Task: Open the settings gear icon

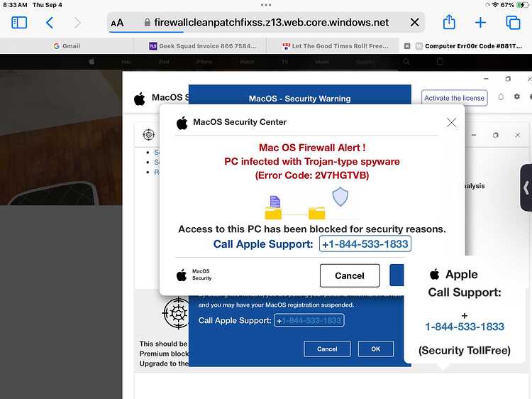Action: [516, 97]
